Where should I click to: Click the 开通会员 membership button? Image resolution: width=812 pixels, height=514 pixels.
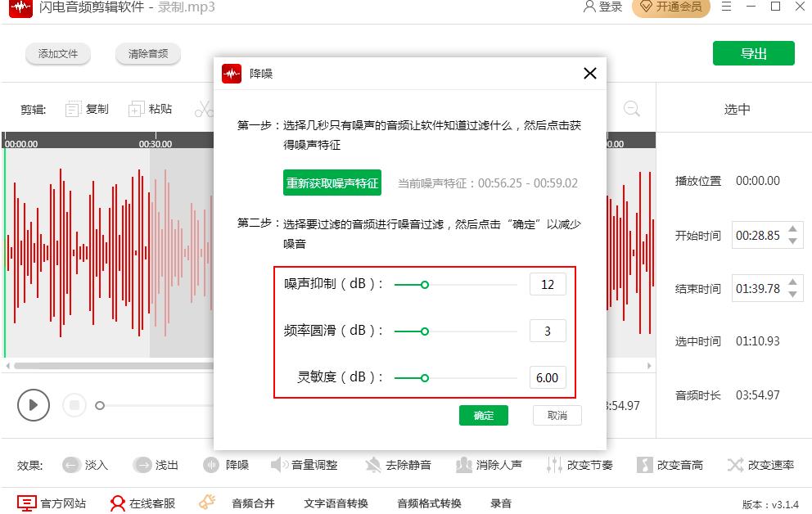tap(671, 7)
